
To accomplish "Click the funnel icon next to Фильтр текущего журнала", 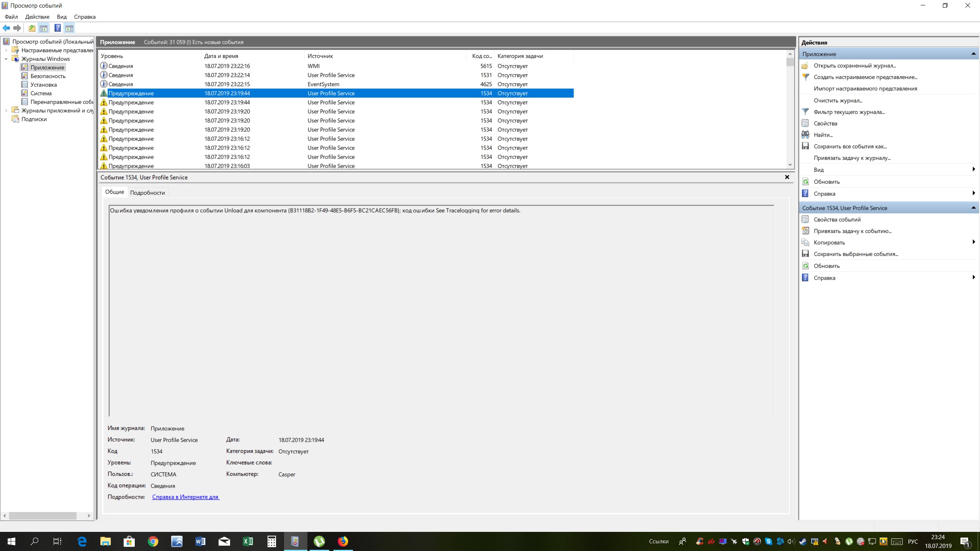I will 805,112.
